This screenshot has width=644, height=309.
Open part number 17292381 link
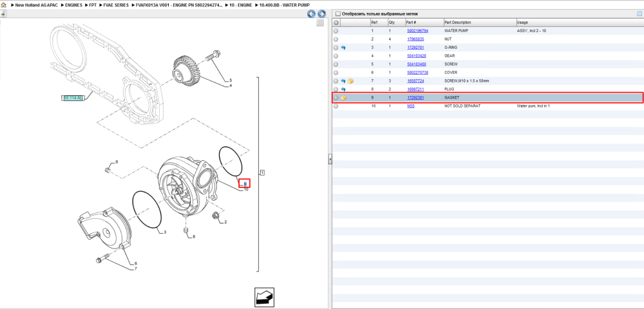pyautogui.click(x=415, y=98)
